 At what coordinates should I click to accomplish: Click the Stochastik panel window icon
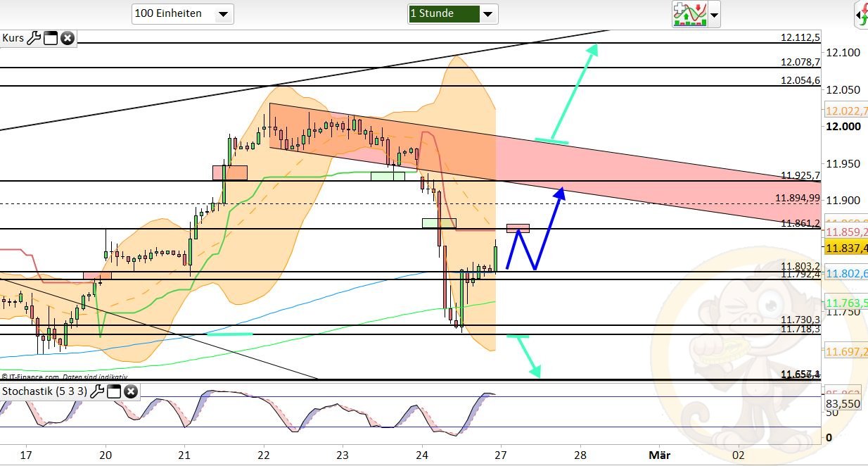[113, 391]
